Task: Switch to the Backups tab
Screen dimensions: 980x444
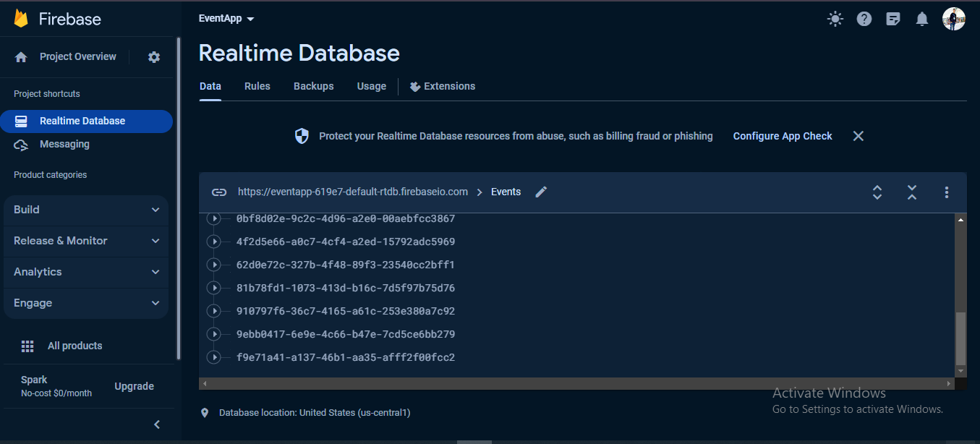Action: (x=314, y=86)
